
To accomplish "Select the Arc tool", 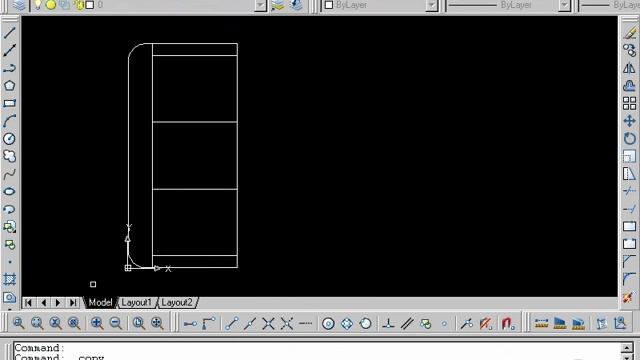I will [x=9, y=121].
